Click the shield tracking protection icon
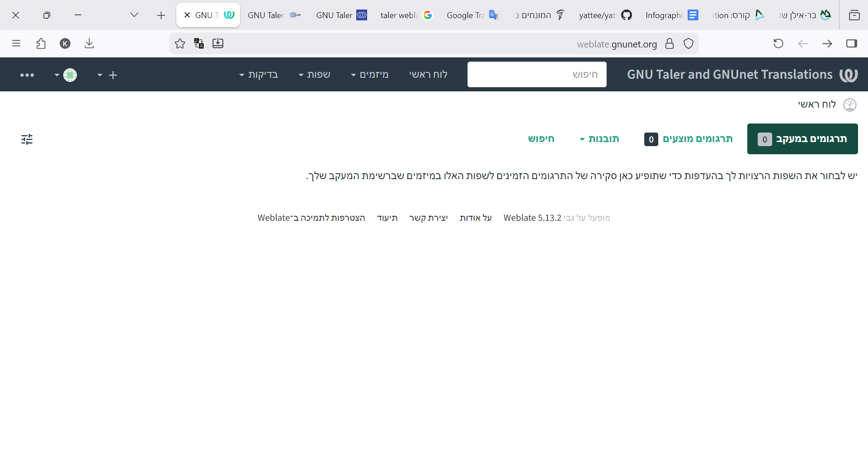The height and width of the screenshot is (456, 868). click(x=689, y=43)
